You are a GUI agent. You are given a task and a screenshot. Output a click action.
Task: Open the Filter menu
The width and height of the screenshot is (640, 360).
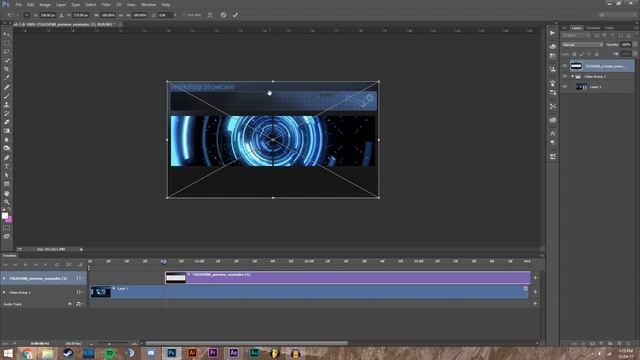106,4
